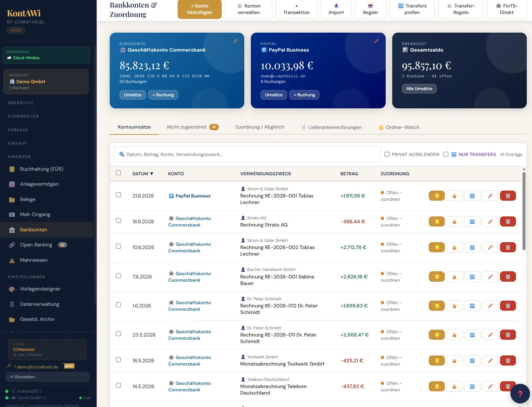The height and width of the screenshot is (407, 532).
Task: Open Lieferantenrechnungen tab
Action: [331, 127]
